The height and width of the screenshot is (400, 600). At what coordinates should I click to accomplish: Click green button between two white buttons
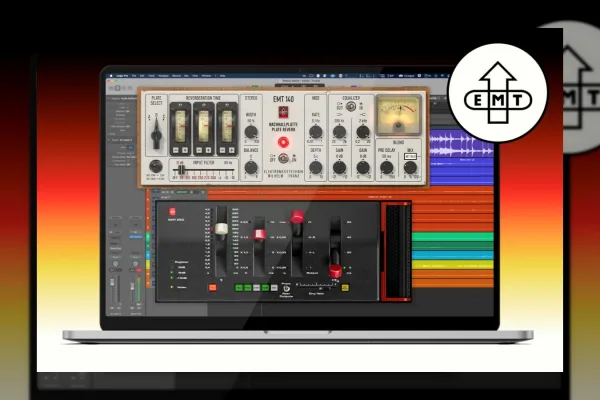point(265,287)
